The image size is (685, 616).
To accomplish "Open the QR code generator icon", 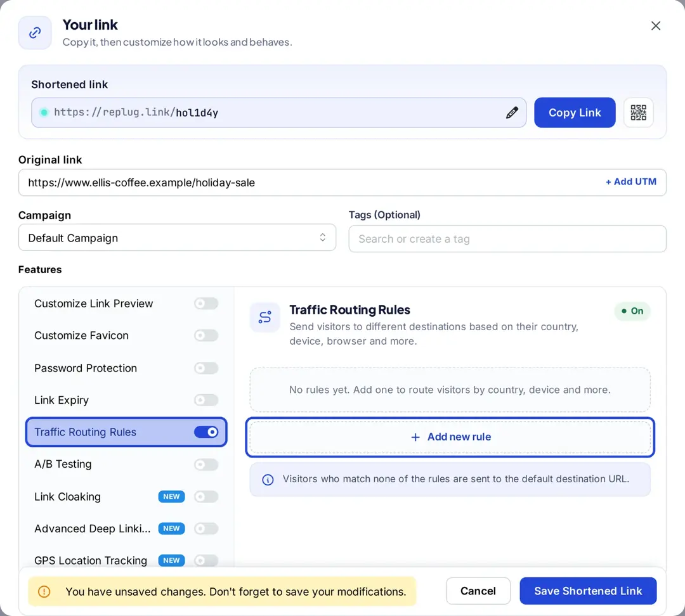I will (x=638, y=113).
